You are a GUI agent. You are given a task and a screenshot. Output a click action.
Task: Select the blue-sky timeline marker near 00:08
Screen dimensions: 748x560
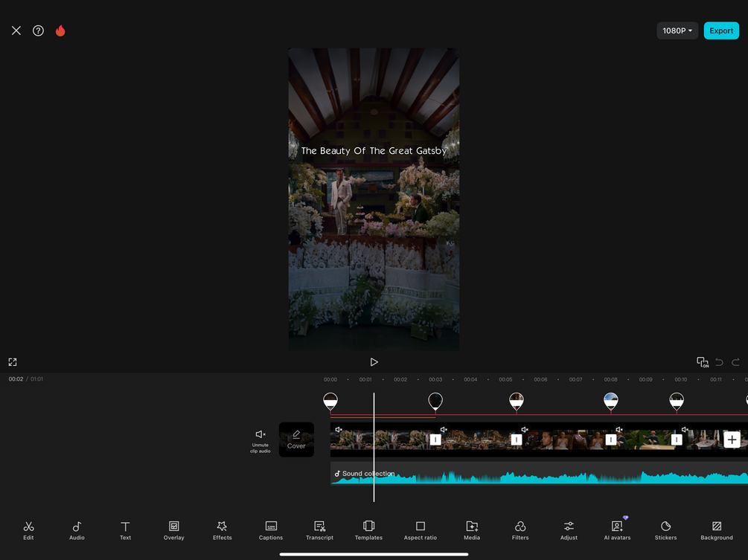pos(611,402)
